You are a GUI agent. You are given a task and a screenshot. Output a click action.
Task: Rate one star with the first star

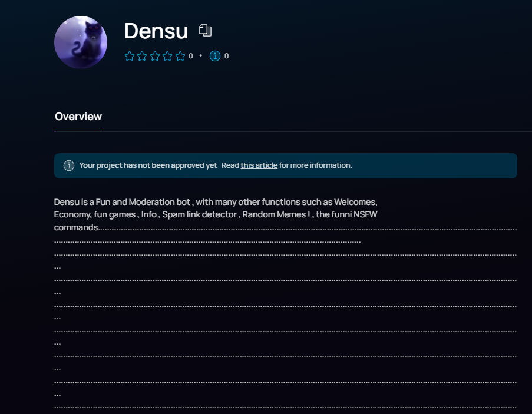click(129, 56)
